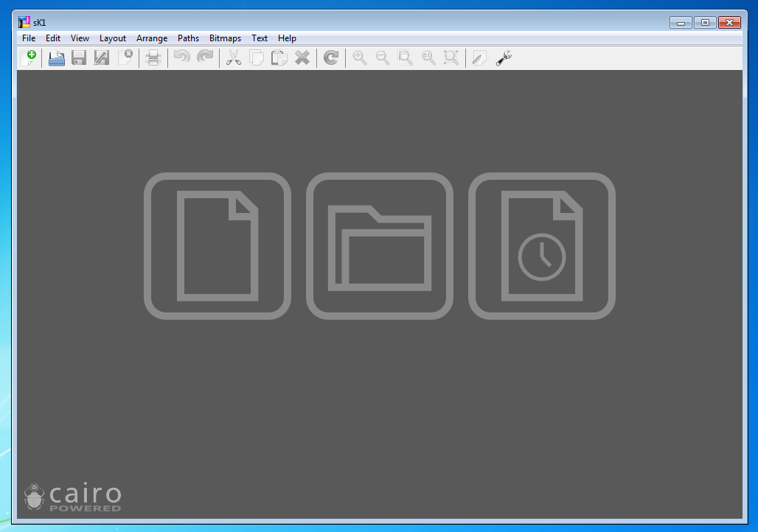Open the View menu
This screenshot has height=532, width=758.
click(80, 38)
